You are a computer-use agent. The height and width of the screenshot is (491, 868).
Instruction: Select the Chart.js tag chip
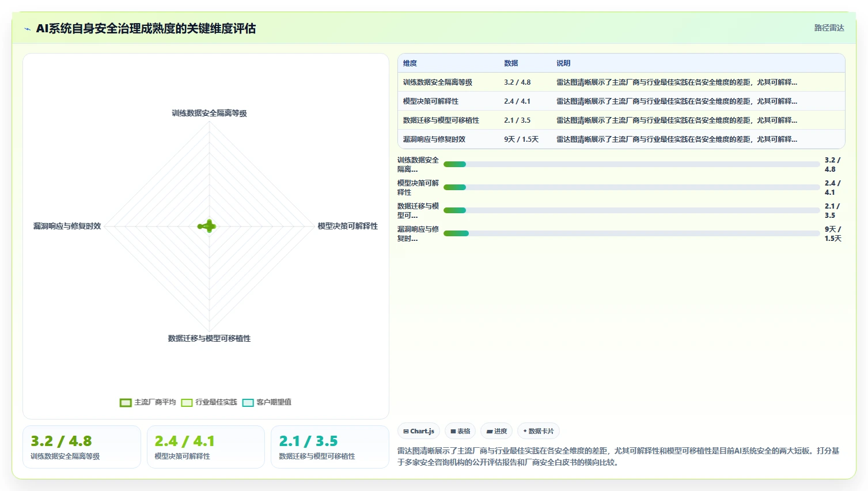tap(419, 431)
